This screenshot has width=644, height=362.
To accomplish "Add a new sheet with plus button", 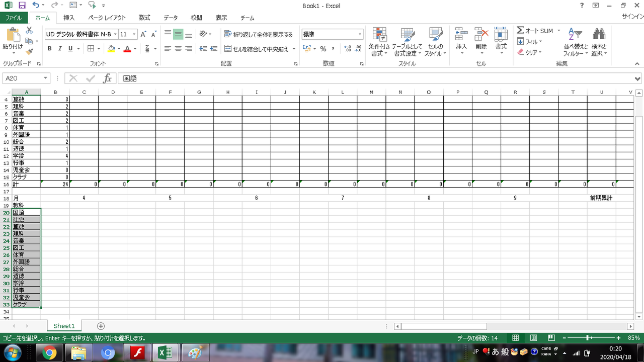I will pos(101,326).
